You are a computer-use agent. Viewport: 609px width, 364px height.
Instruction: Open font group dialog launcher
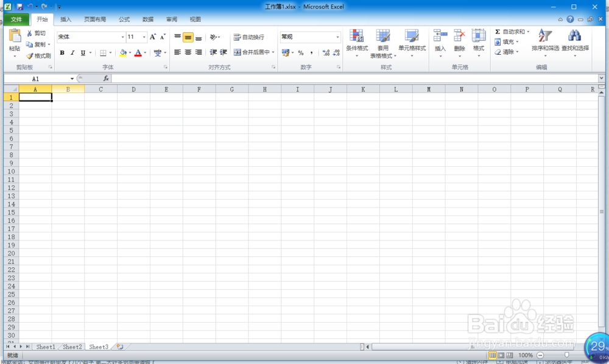coord(166,67)
